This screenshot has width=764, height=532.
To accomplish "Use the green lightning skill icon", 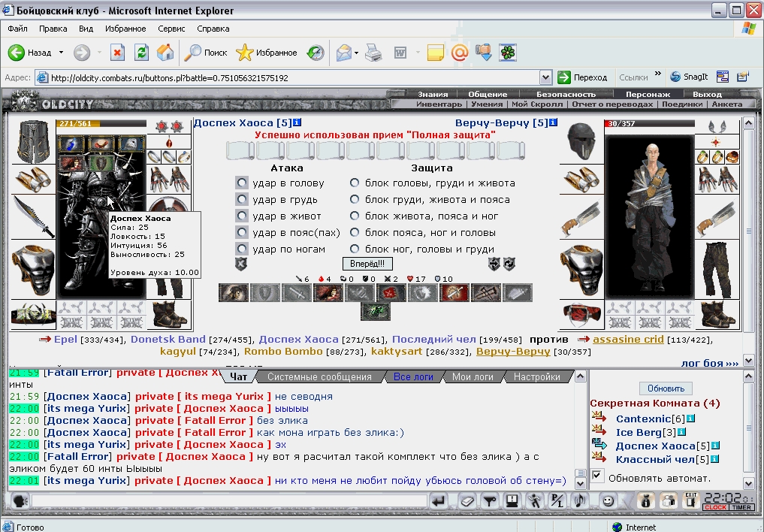I will (x=375, y=312).
